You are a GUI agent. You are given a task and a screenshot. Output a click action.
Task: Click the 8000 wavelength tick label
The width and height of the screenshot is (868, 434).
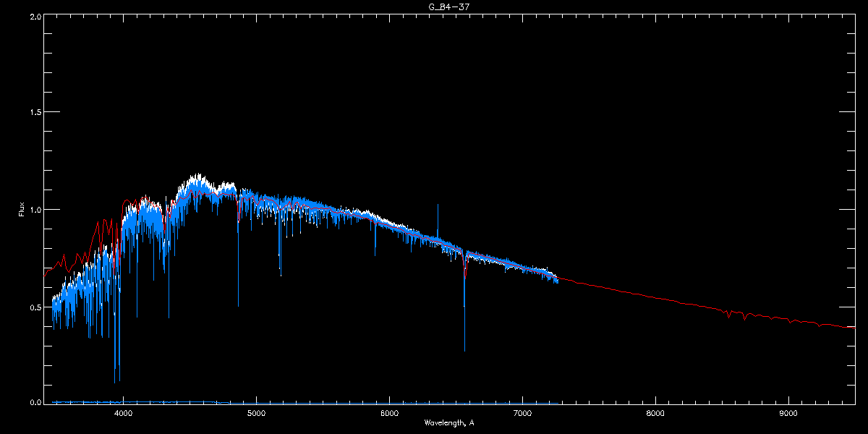pyautogui.click(x=655, y=414)
